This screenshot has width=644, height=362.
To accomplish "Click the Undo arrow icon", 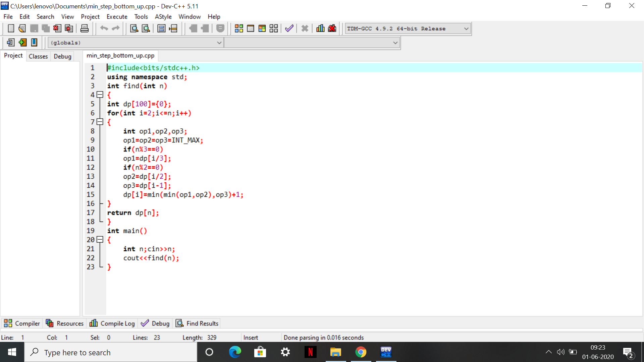I will tap(104, 28).
